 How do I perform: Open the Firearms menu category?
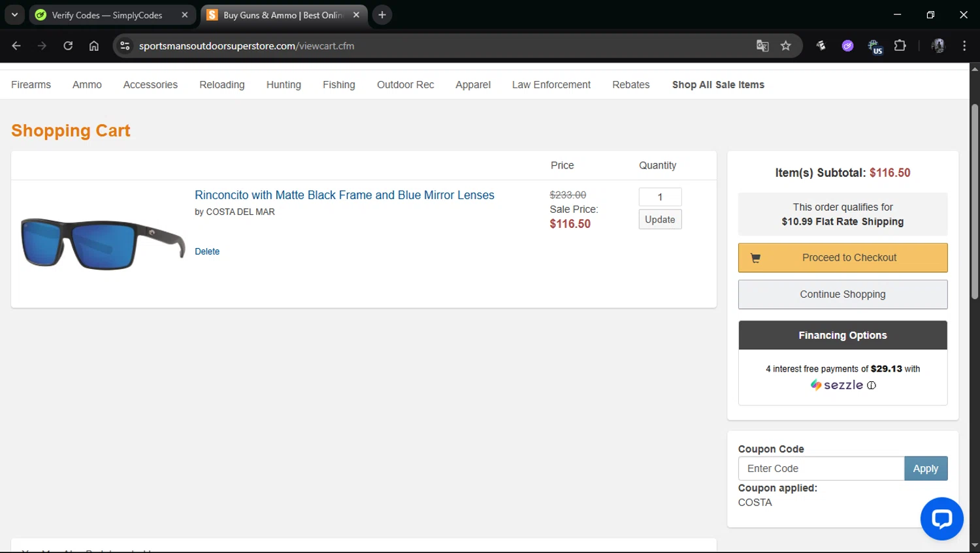point(31,85)
